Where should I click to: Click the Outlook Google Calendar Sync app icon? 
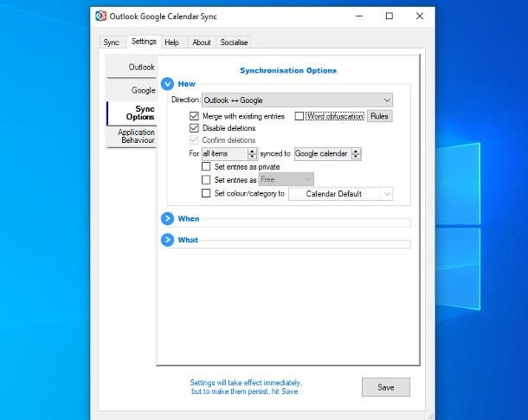[x=100, y=16]
